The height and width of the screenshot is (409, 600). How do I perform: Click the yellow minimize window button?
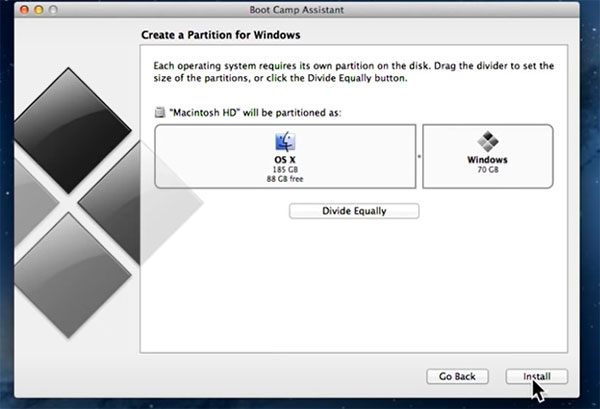pos(39,10)
